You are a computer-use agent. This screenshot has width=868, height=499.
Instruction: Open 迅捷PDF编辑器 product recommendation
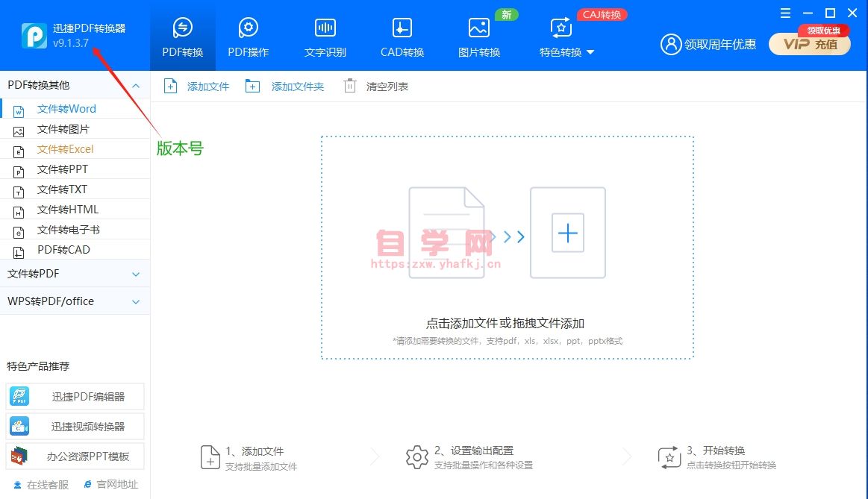coord(75,397)
